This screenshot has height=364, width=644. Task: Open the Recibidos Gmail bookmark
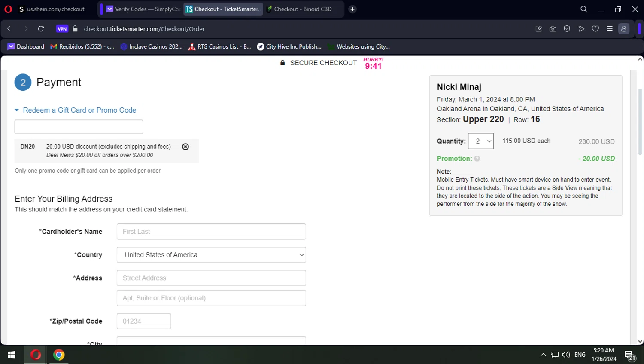(x=82, y=46)
